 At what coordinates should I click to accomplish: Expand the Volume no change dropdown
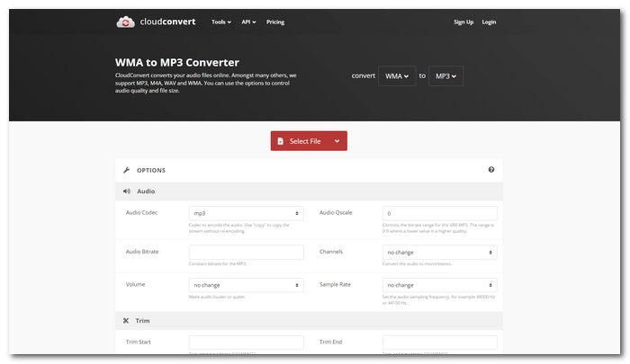point(246,285)
